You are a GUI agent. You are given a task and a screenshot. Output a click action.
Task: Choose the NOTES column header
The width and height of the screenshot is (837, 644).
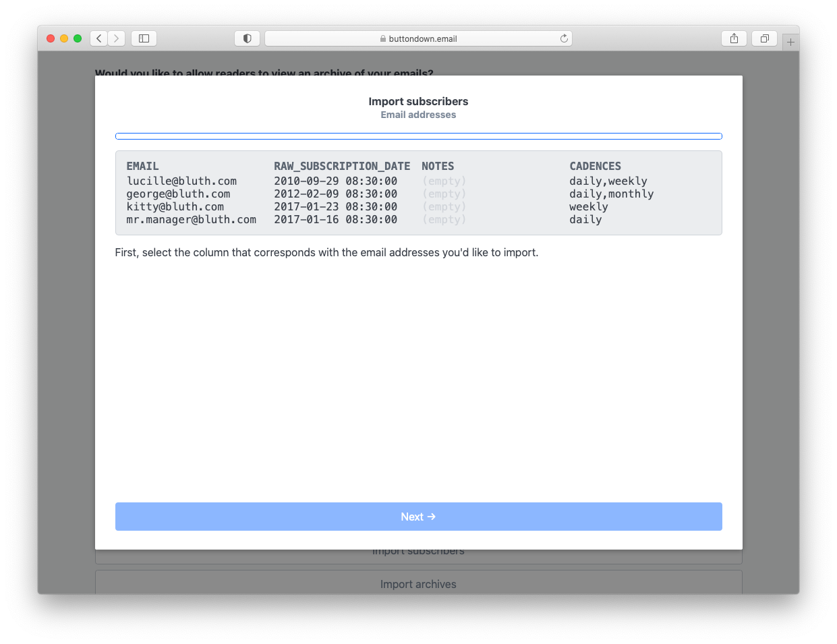pyautogui.click(x=438, y=166)
